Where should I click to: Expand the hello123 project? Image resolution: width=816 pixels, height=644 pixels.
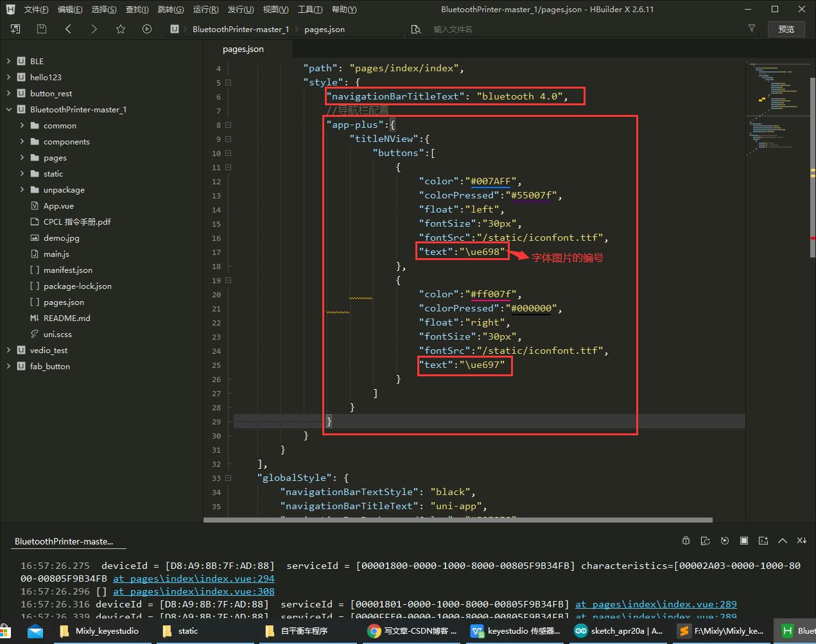click(x=8, y=77)
